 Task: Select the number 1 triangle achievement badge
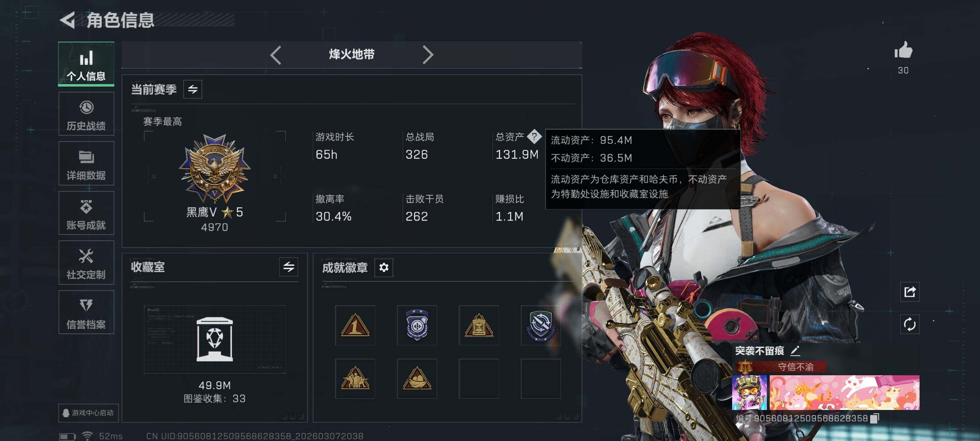(355, 325)
